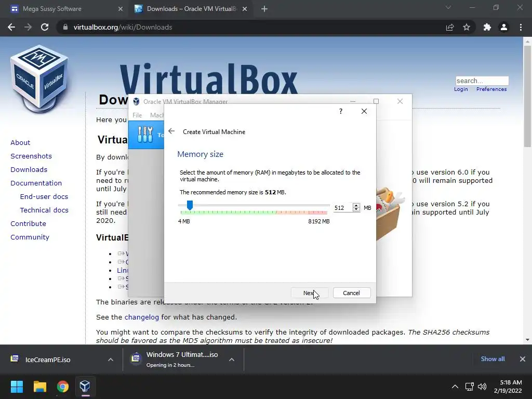Open Screenshots sidebar link
The image size is (532, 399).
tap(31, 156)
